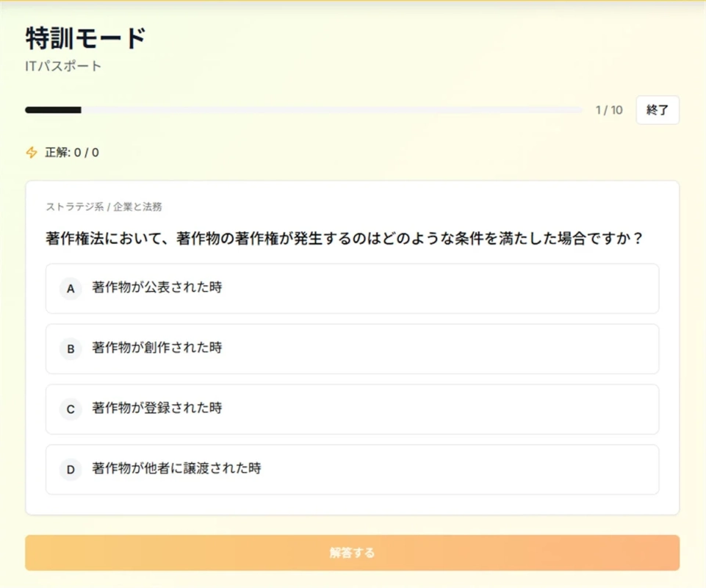This screenshot has height=588, width=706.
Task: Click the circled A badge on first option
Action: pyautogui.click(x=70, y=289)
